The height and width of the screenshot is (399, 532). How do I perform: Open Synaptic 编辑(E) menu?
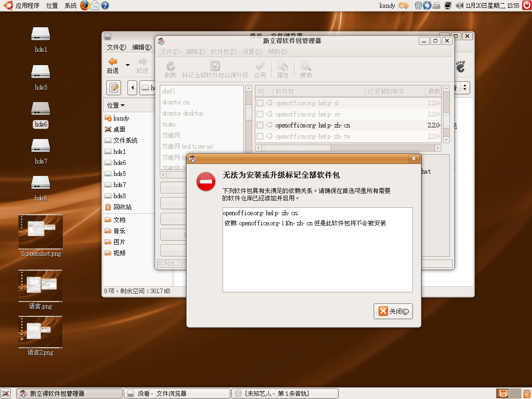point(195,52)
